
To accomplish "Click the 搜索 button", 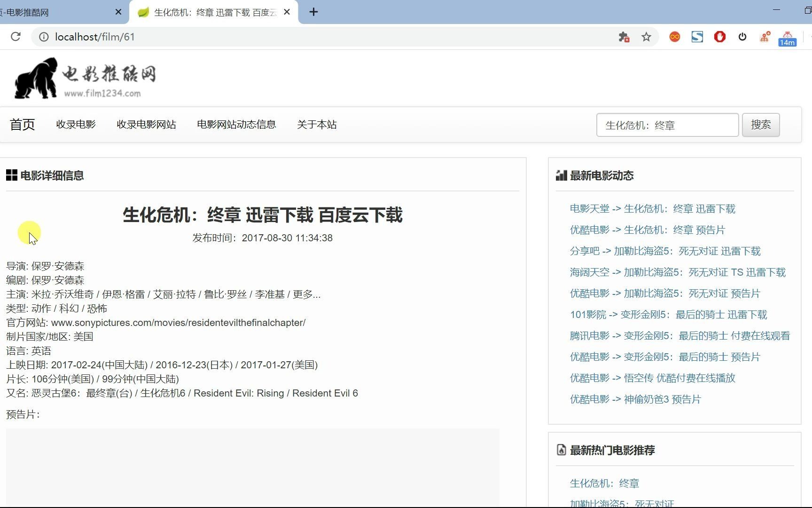I will 761,125.
